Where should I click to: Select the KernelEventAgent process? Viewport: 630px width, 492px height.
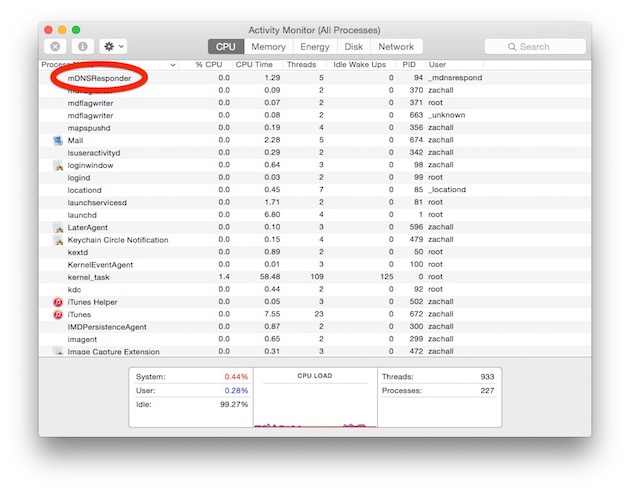click(x=100, y=265)
